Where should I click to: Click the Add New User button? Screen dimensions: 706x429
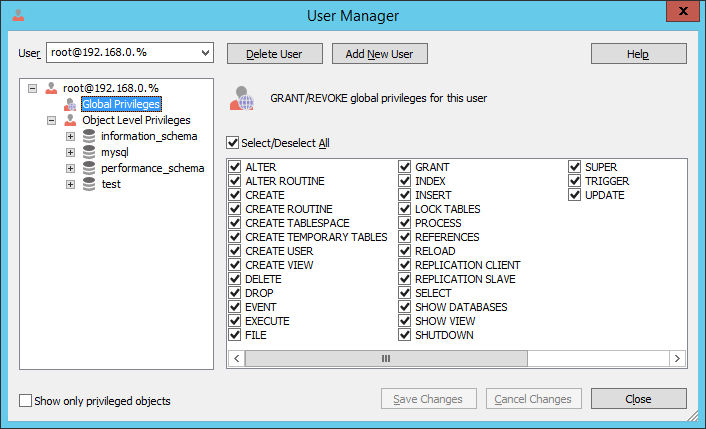click(380, 54)
